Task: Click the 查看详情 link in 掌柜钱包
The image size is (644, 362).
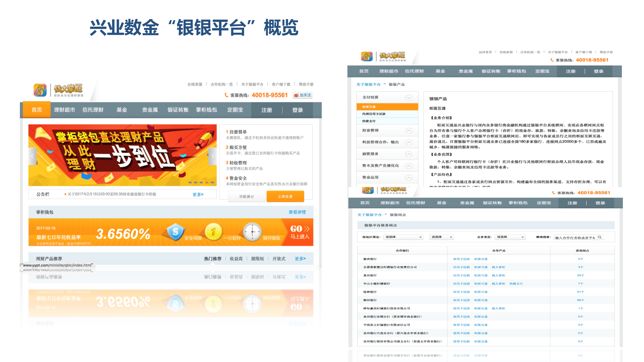Action: [297, 212]
